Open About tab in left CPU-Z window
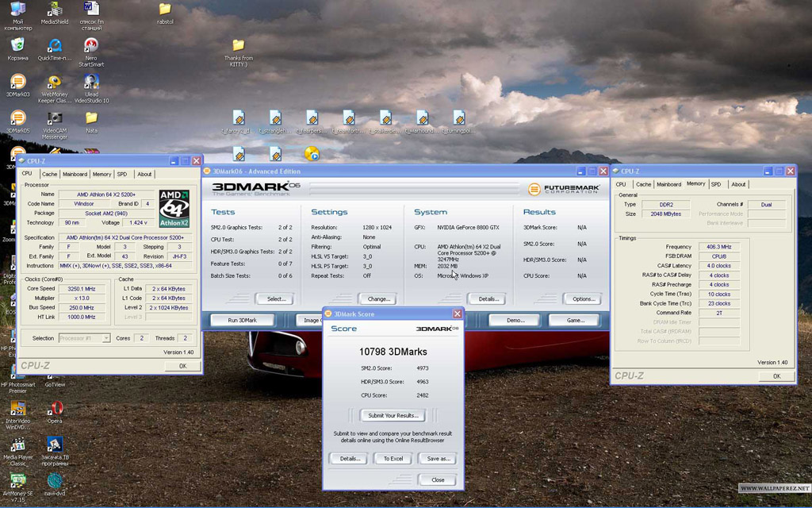 click(144, 174)
